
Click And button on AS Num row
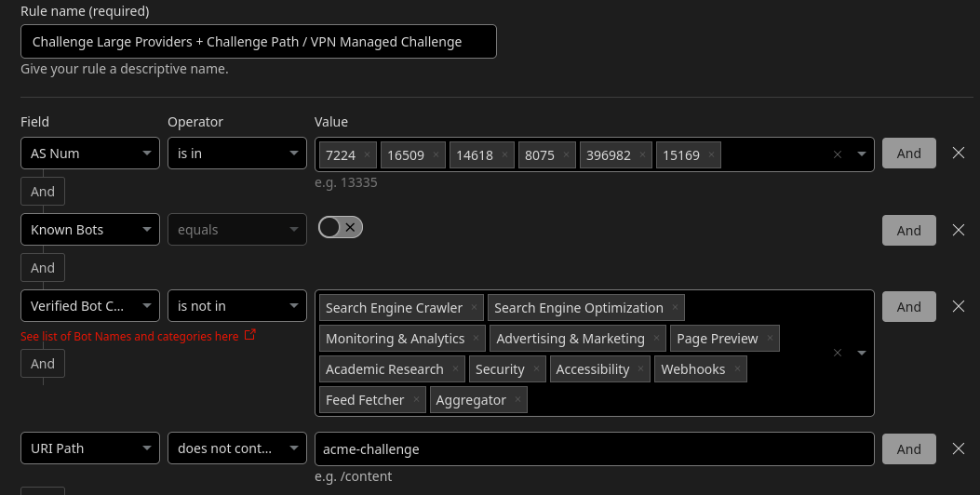click(x=908, y=154)
